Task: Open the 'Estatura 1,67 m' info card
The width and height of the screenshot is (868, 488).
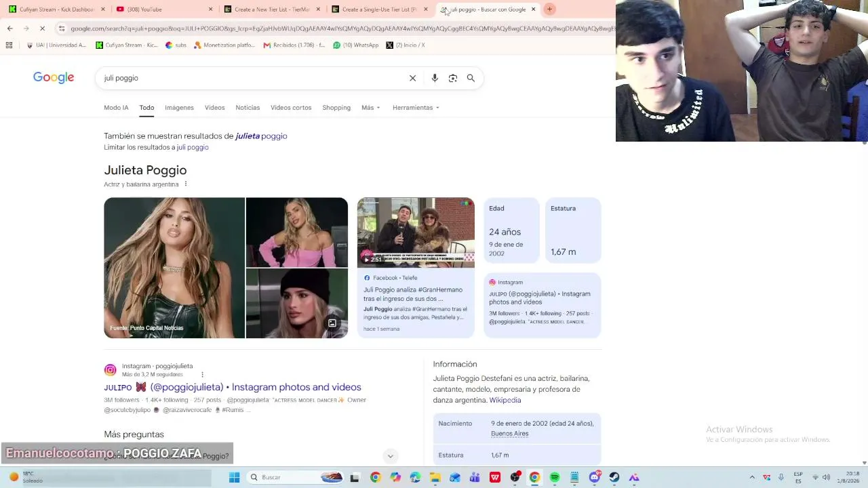Action: pyautogui.click(x=573, y=230)
